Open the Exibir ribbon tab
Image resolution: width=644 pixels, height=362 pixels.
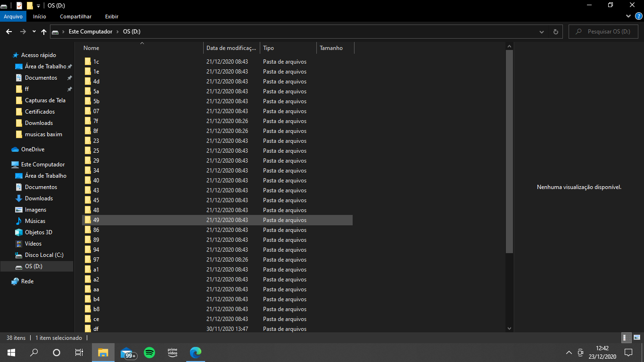(x=112, y=16)
